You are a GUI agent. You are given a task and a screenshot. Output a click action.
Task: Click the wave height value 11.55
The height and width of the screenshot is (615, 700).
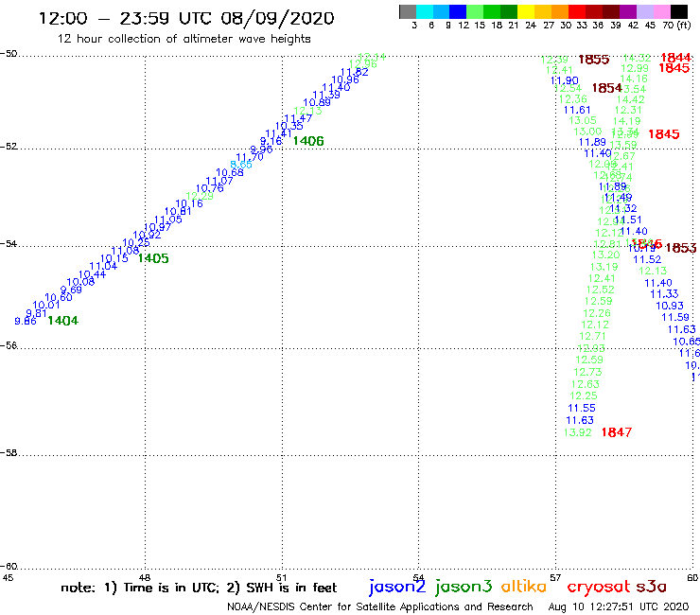tap(582, 408)
